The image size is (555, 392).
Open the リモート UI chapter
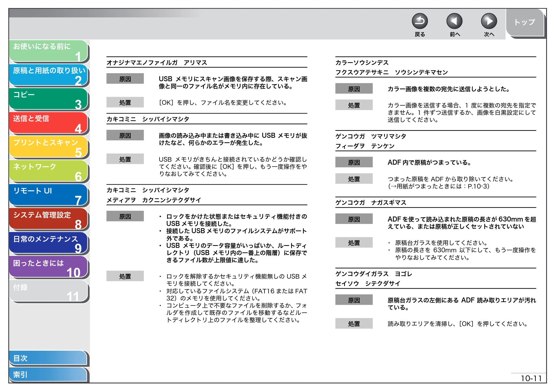pyautogui.click(x=49, y=195)
